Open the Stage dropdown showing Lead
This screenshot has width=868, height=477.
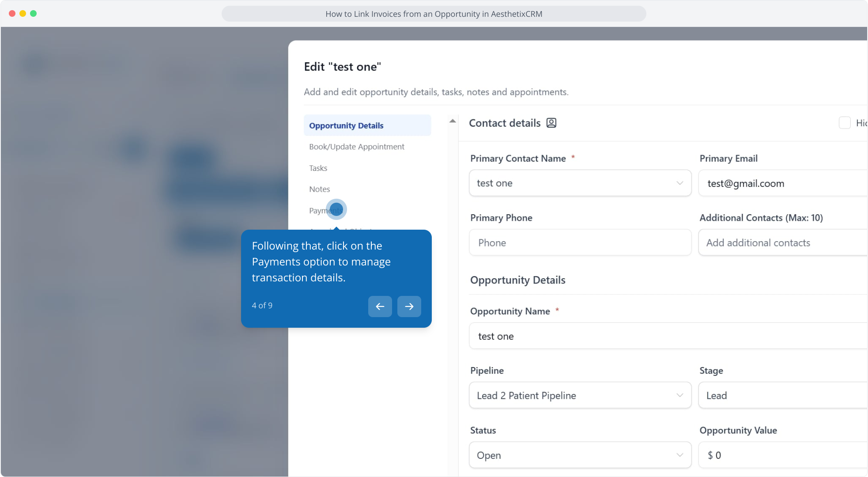(x=781, y=396)
